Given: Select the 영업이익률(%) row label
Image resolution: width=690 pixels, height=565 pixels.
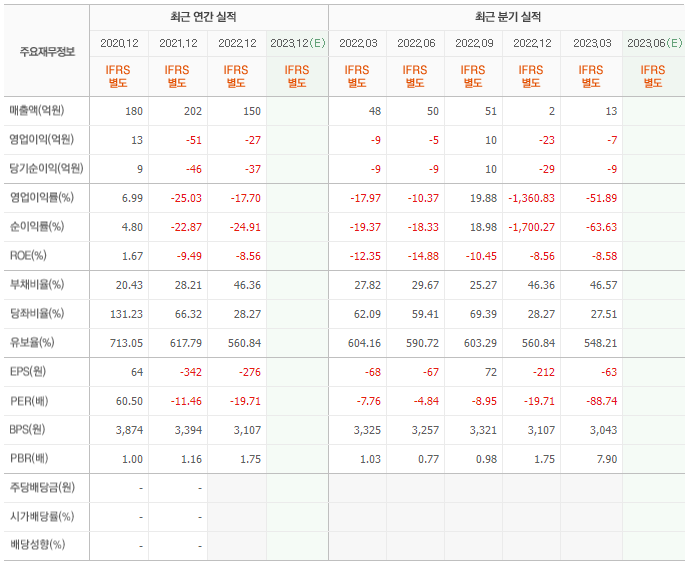Looking at the screenshot, I should click(42, 198).
